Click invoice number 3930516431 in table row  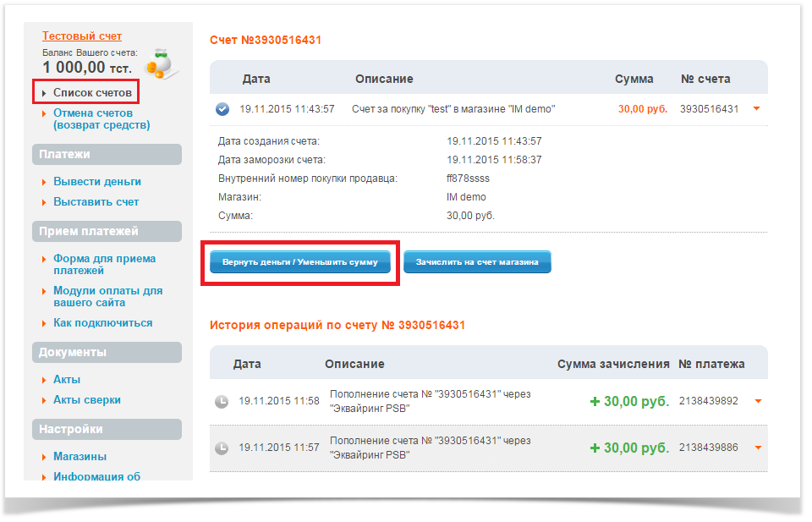[x=709, y=109]
